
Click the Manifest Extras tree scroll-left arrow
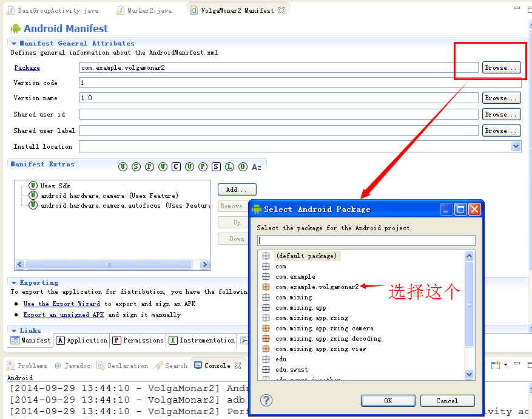[20, 265]
